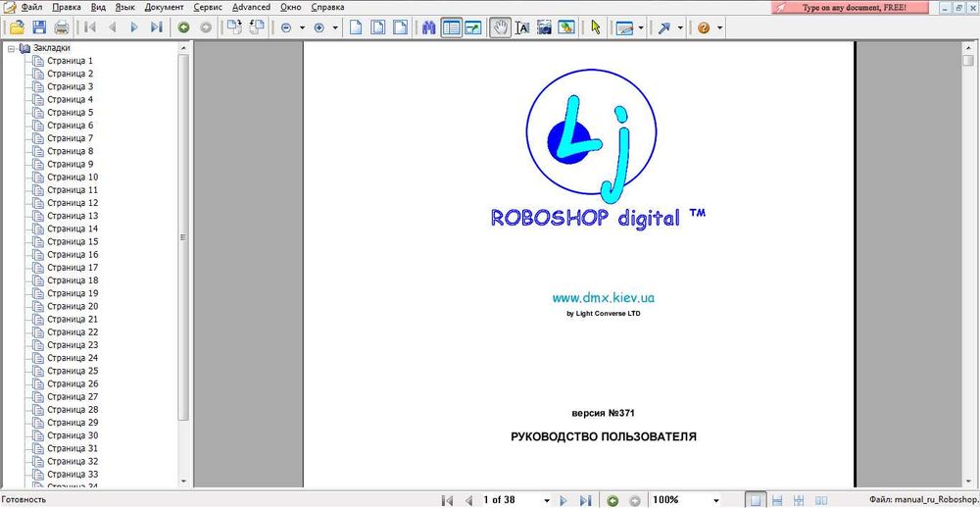Click the bookmarks panel scroll down arrow

(183, 482)
